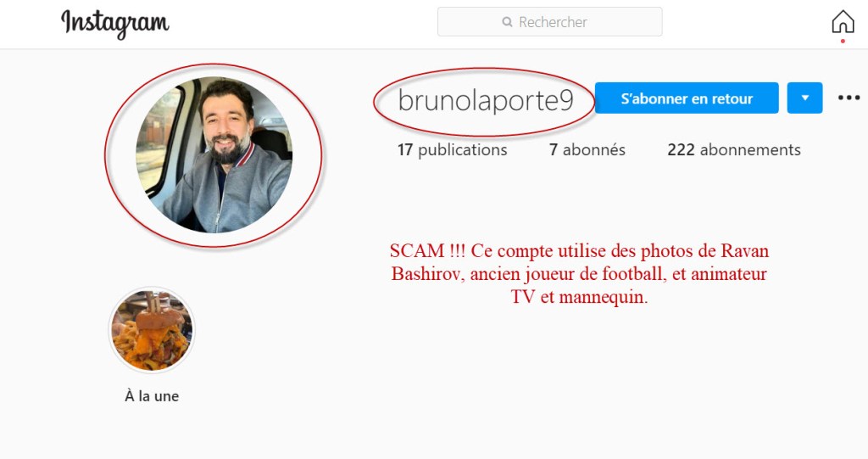Go to the Home feed icon
Image resolution: width=868 pixels, height=459 pixels.
click(x=843, y=21)
